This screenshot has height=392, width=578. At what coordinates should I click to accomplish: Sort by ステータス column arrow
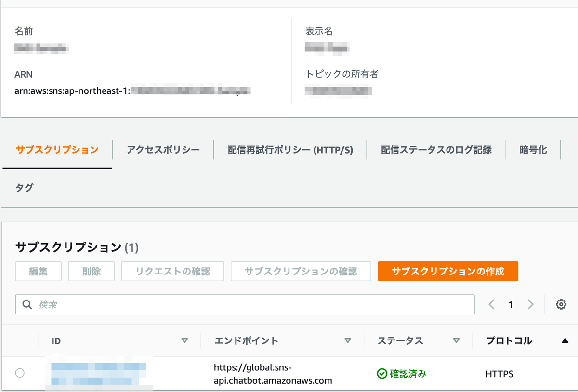[456, 341]
